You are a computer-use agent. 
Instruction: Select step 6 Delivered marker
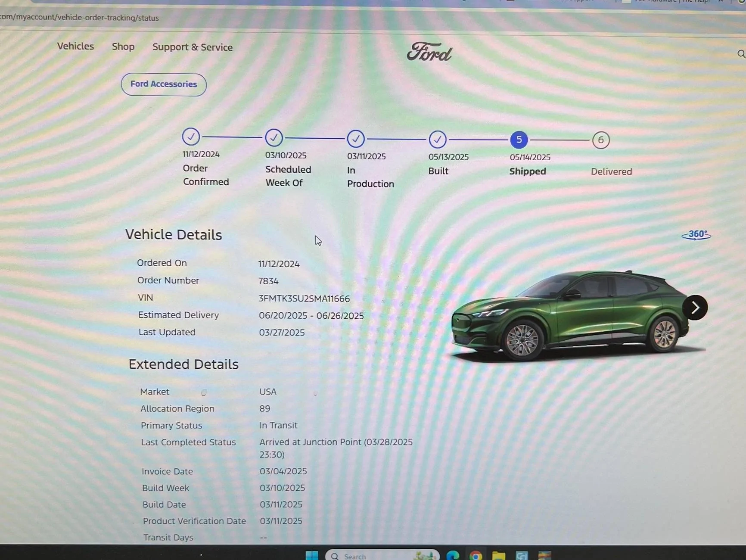[601, 140]
